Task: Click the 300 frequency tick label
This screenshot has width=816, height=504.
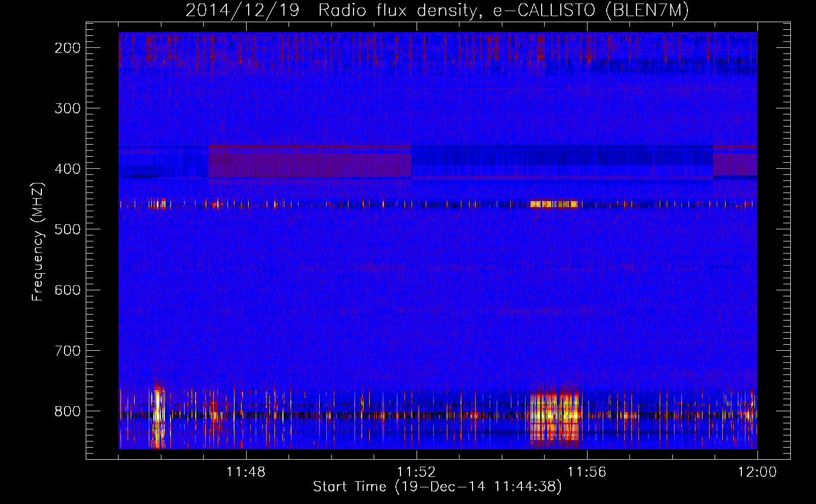Action: [x=67, y=108]
